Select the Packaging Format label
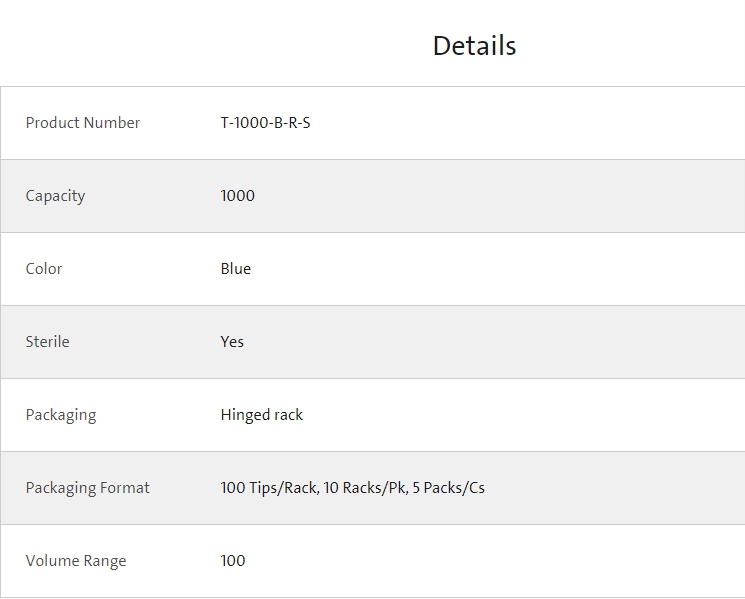This screenshot has height=599, width=745. 87,488
